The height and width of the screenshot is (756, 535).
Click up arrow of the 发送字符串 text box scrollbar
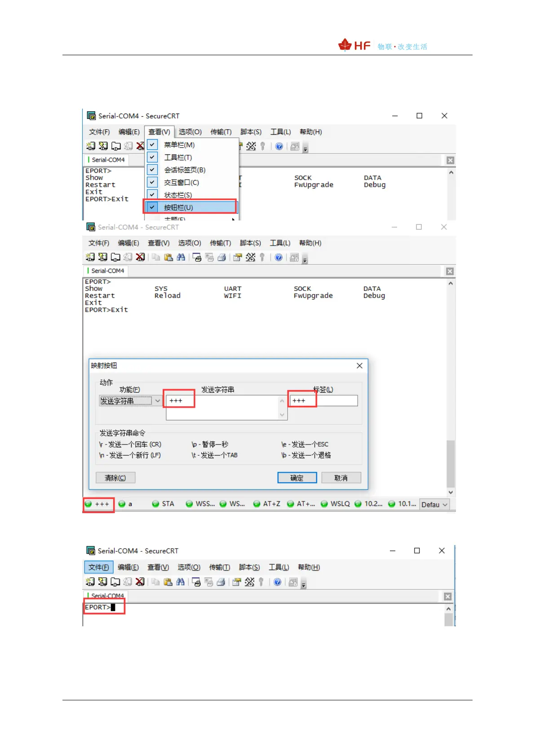point(282,401)
